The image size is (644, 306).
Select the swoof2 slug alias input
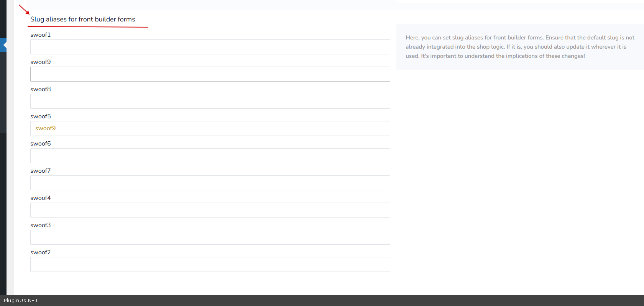[210, 265]
